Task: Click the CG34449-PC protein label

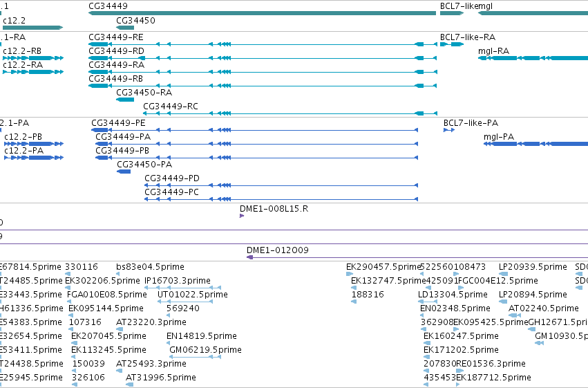Action: tap(172, 192)
